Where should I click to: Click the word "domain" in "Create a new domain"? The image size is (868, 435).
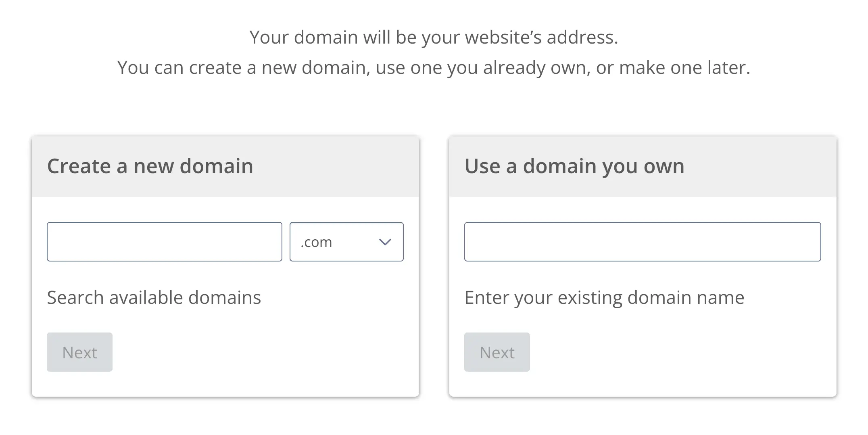pyautogui.click(x=216, y=166)
